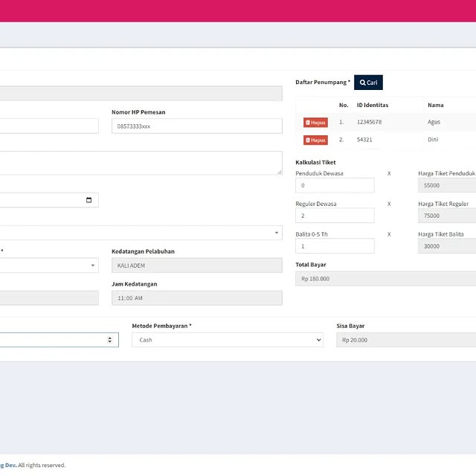Click the spinner arrows beside Metode Pembayaran
Image resolution: width=476 pixels, height=476 pixels.
[110, 340]
